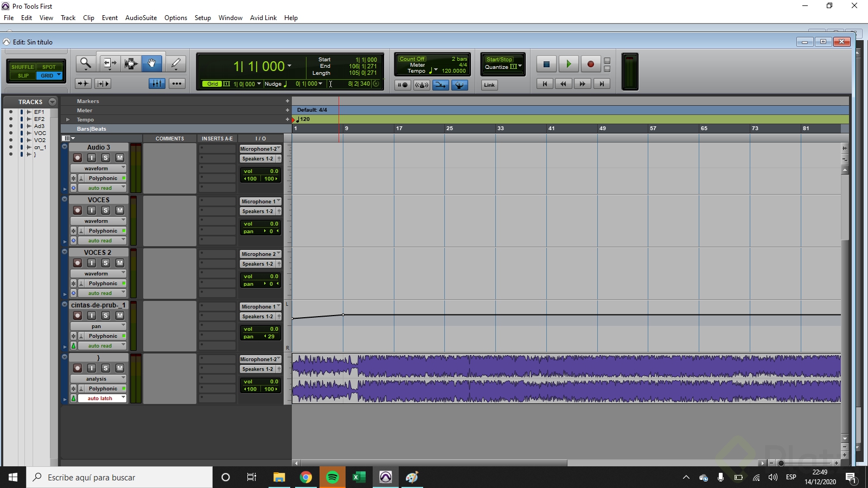The width and height of the screenshot is (868, 488).
Task: Toggle Insertion Follows Playback button
Action: tap(103, 84)
